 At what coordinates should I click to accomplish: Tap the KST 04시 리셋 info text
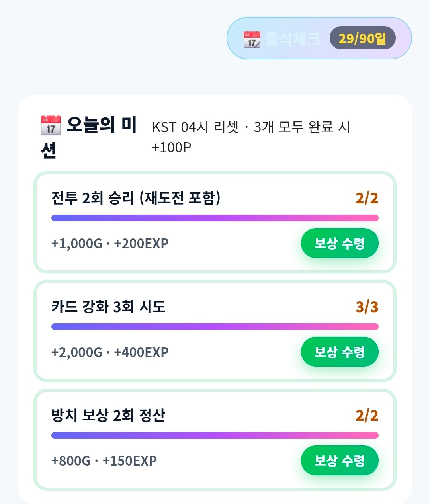pos(195,127)
